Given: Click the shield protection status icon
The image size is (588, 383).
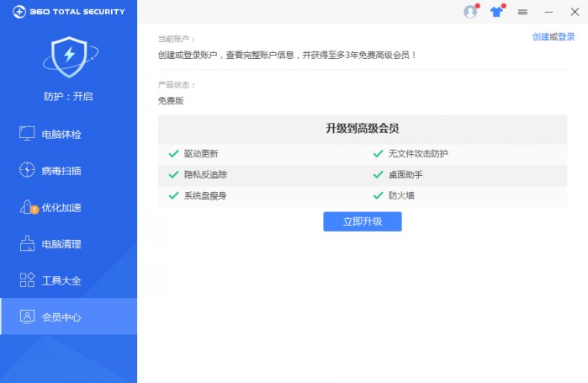Looking at the screenshot, I should (x=68, y=56).
